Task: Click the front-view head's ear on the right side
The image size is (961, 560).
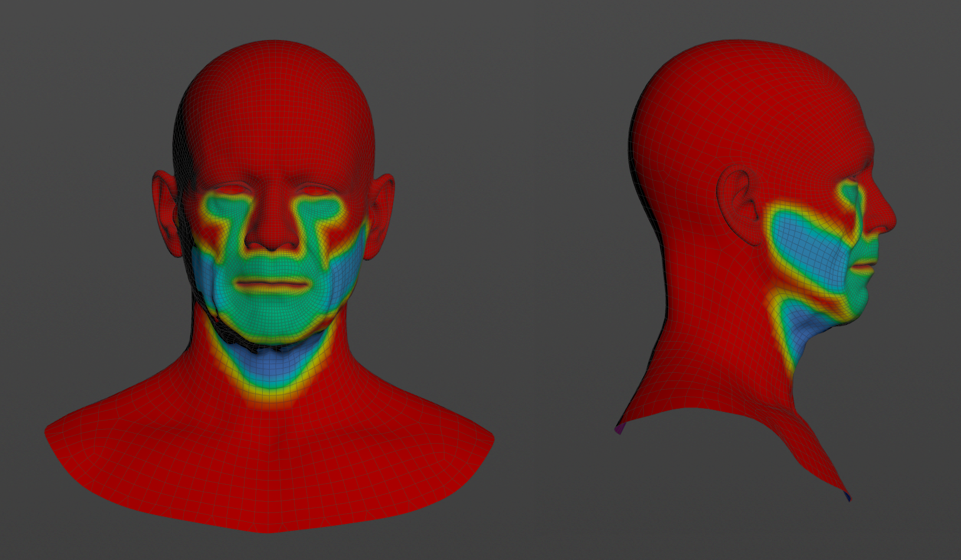Action: click(x=382, y=213)
